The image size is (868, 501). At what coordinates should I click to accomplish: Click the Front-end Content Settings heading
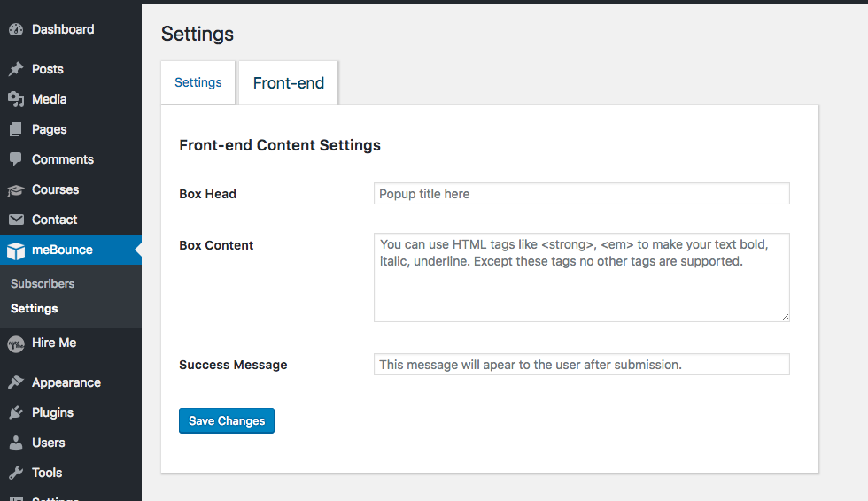pyautogui.click(x=280, y=145)
